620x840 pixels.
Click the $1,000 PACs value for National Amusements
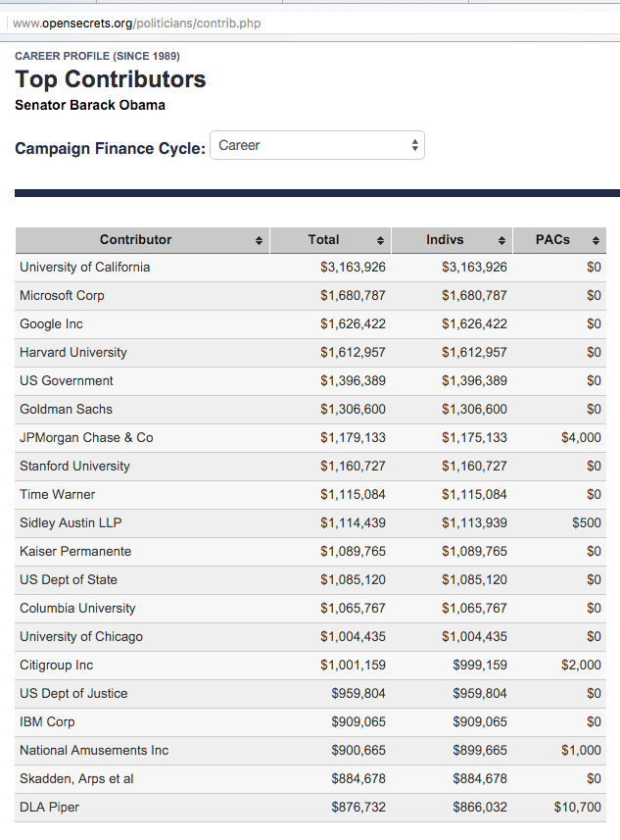click(581, 750)
